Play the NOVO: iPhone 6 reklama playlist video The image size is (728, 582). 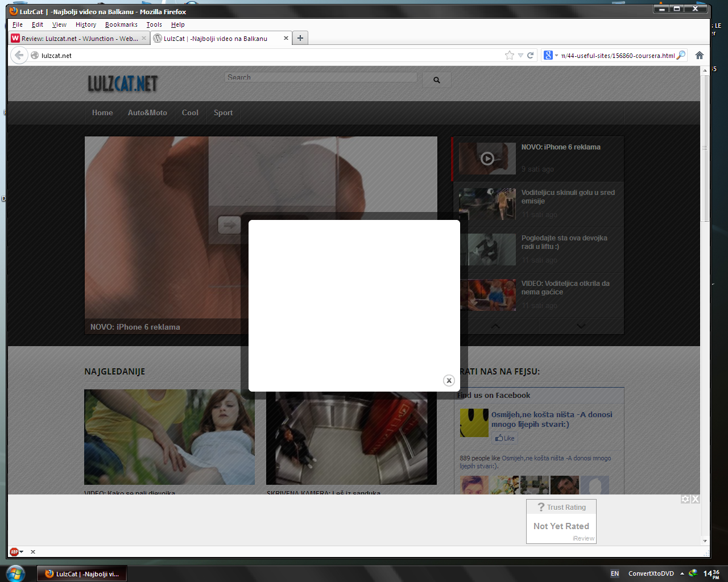pyautogui.click(x=487, y=159)
